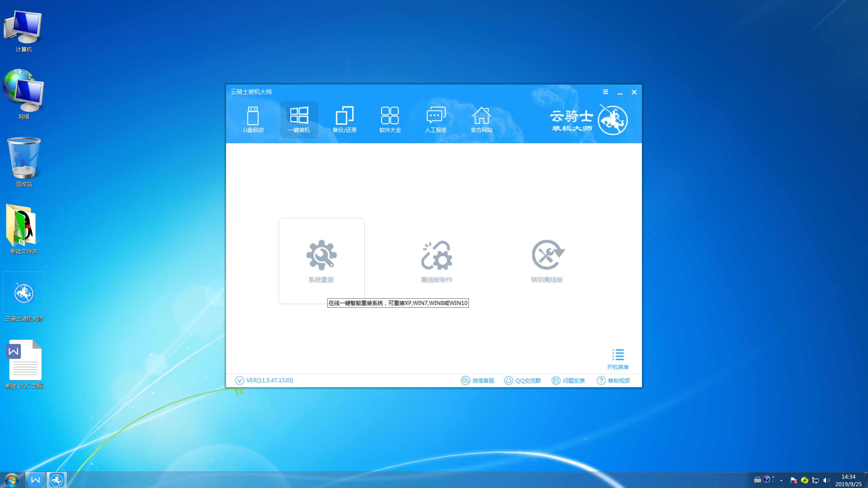The width and height of the screenshot is (868, 488).
Task: Click the network tray icon
Action: [815, 480]
